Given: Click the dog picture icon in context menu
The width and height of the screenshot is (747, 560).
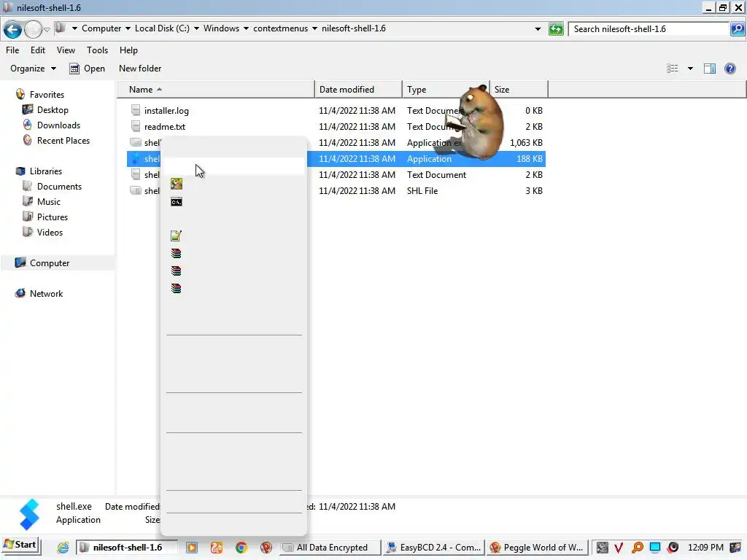Looking at the screenshot, I should [177, 184].
